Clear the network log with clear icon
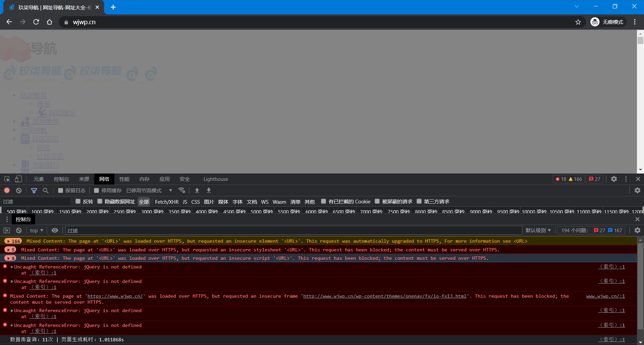Screen dimensions: 644x345 click(18, 190)
